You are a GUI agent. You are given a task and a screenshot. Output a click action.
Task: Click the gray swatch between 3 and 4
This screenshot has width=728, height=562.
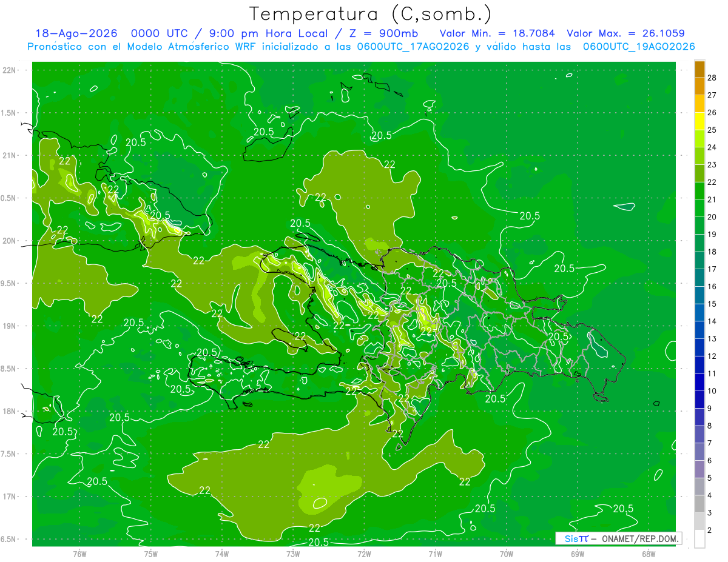(699, 504)
